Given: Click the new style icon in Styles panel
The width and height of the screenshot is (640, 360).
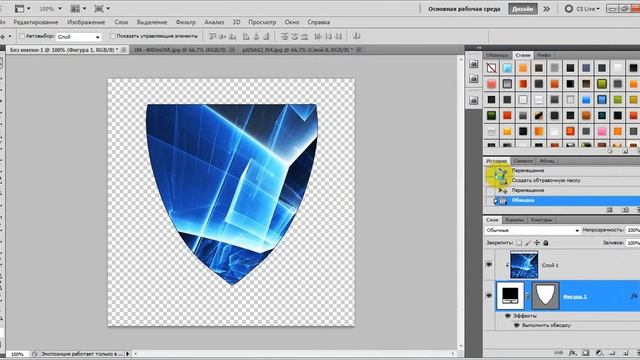Looking at the screenshot, I should [625, 151].
